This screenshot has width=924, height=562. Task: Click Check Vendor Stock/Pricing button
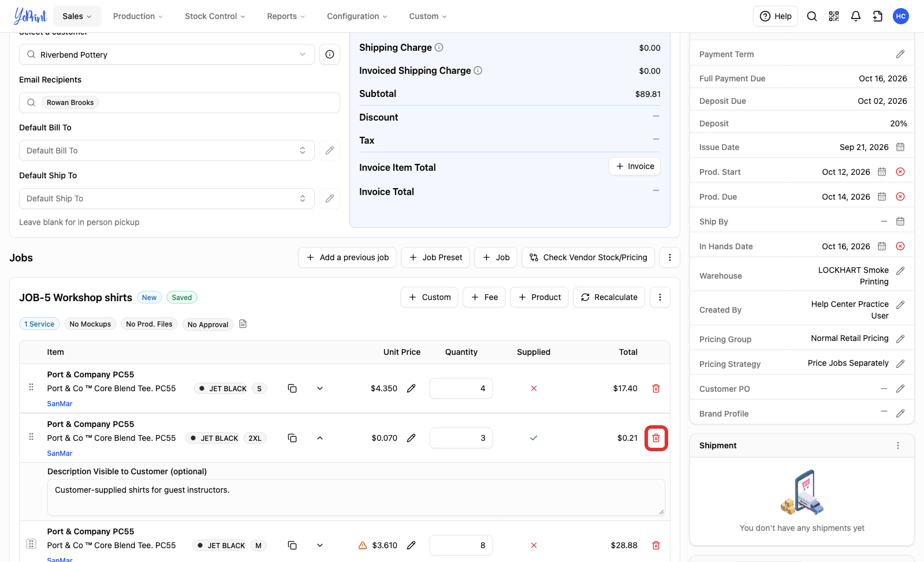pos(588,257)
